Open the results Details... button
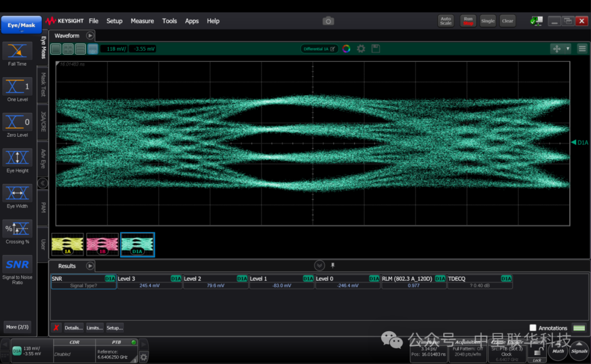Viewport: 591px width, 364px height. click(73, 328)
